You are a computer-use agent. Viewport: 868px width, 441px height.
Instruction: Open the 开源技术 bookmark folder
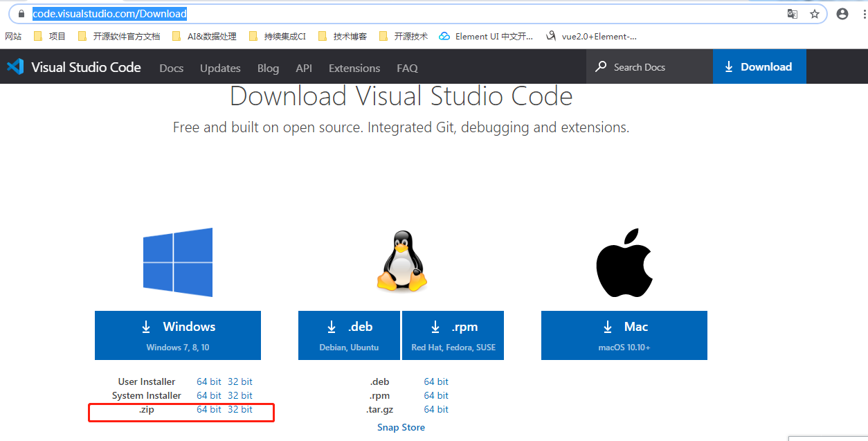pyautogui.click(x=404, y=36)
